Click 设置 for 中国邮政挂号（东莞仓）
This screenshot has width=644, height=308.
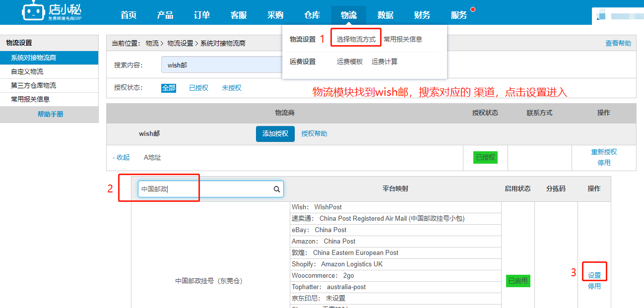click(x=594, y=275)
